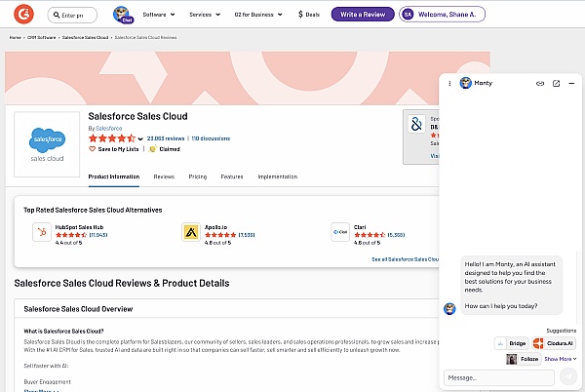This screenshot has height=392, width=585.
Task: Open the discussions link
Action: [211, 138]
